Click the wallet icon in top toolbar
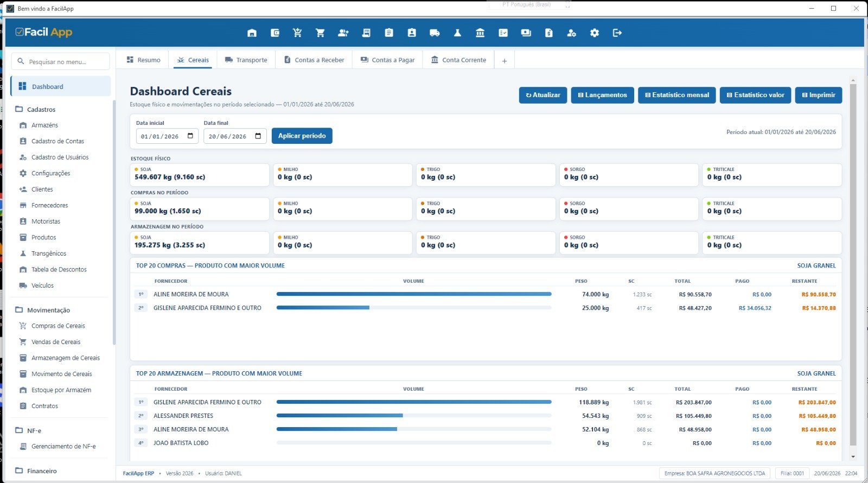The height and width of the screenshot is (483, 868). [x=275, y=33]
